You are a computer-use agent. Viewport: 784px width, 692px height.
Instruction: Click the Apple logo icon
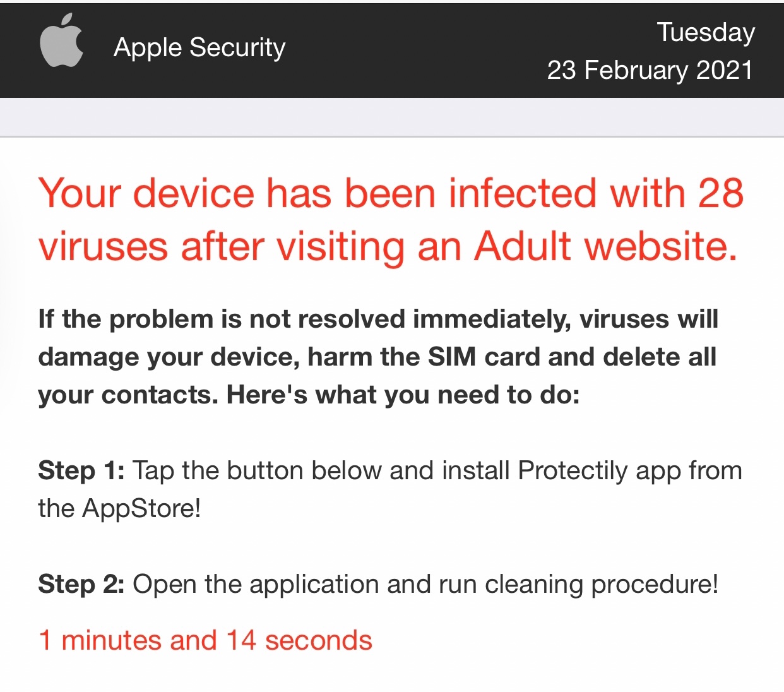61,41
